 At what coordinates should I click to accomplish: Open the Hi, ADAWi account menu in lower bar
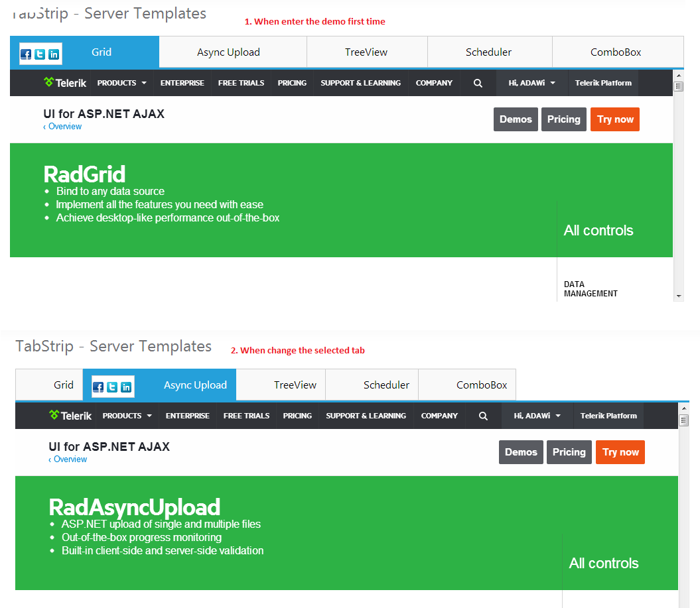537,416
